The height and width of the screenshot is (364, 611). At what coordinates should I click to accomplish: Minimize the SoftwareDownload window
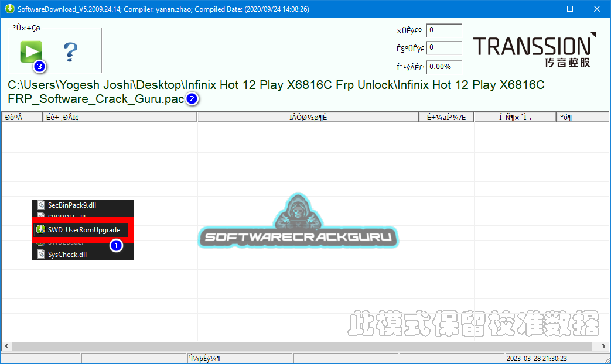(x=544, y=9)
